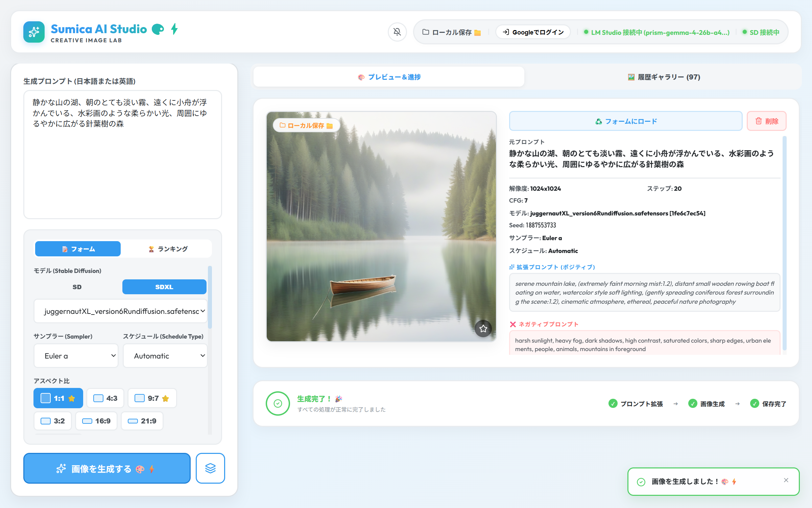Screen dimensions: 812x508
Task: Close the 画像を生成しました toast notification
Action: tap(786, 480)
